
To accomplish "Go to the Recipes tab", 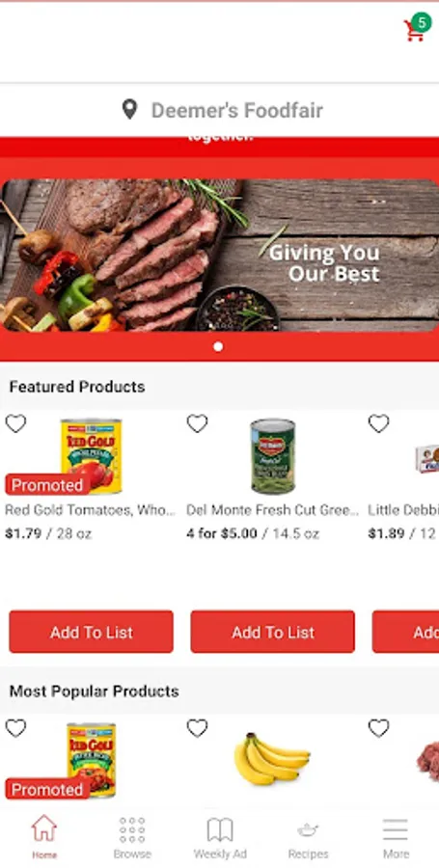I will (x=308, y=838).
